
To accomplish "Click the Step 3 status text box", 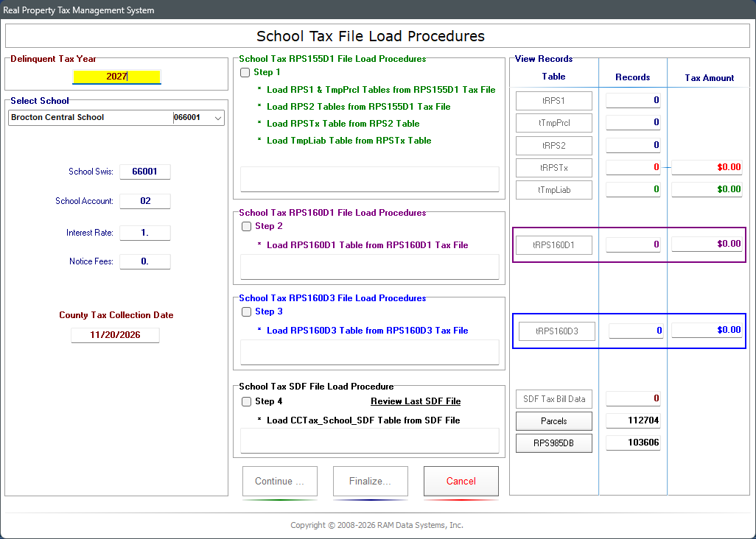I will 370,352.
